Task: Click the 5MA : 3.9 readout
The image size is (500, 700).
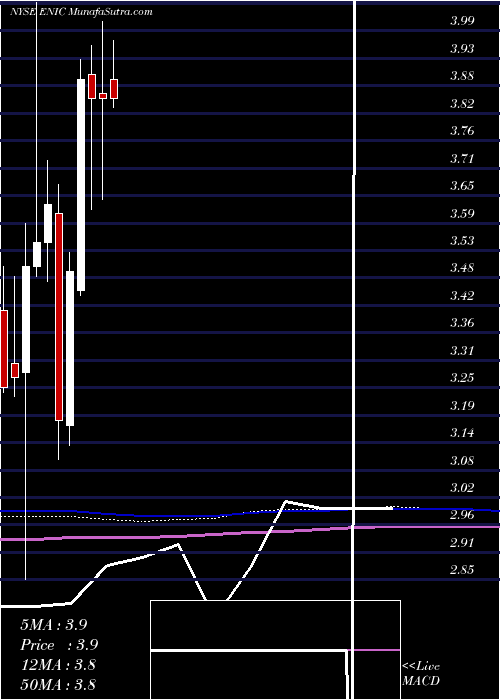Action: [54, 625]
